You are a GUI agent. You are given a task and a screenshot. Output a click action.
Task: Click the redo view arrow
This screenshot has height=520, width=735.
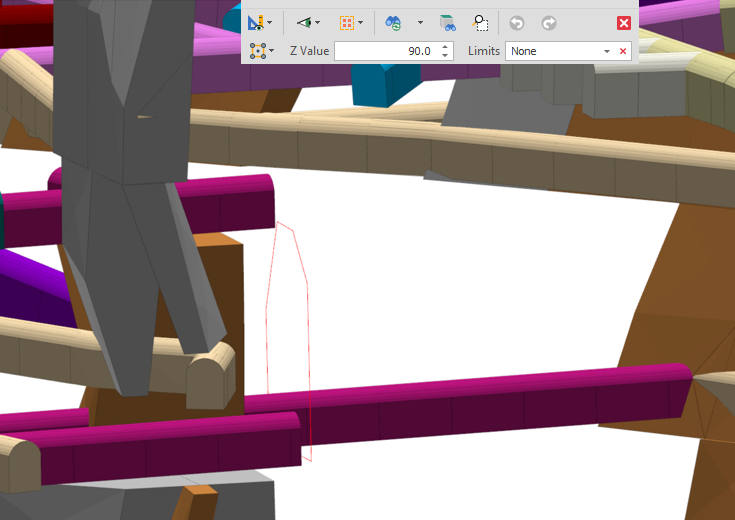pos(549,23)
